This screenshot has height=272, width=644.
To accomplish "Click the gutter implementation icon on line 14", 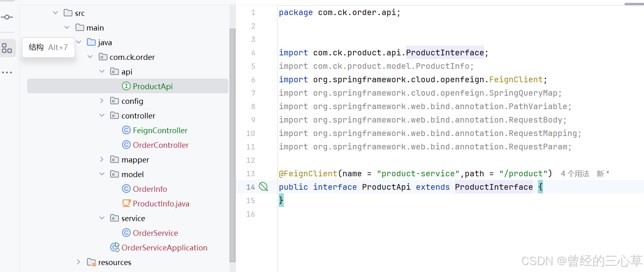I will point(263,187).
